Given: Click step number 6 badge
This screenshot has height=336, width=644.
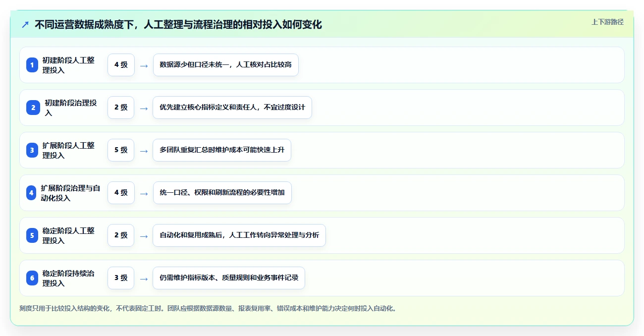Looking at the screenshot, I should (x=32, y=278).
